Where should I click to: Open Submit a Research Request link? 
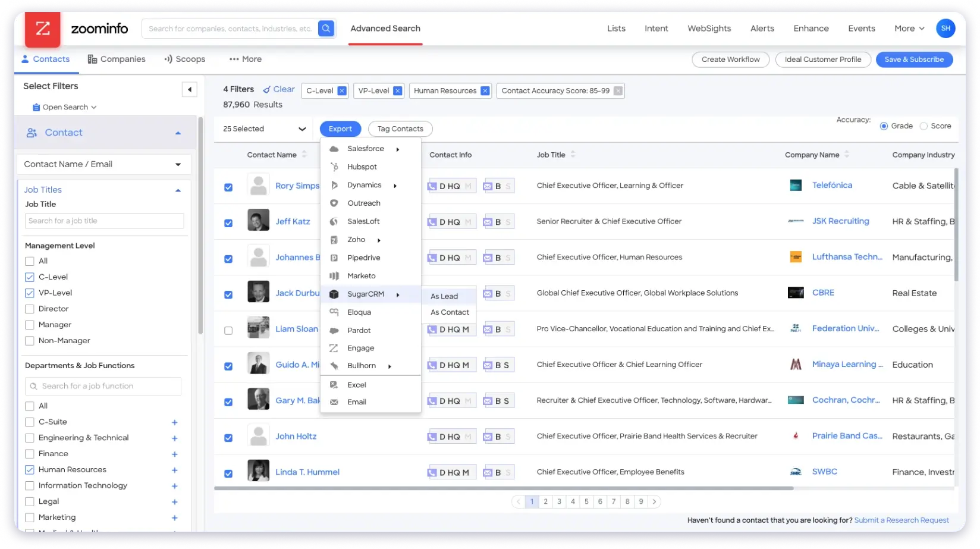[902, 520]
